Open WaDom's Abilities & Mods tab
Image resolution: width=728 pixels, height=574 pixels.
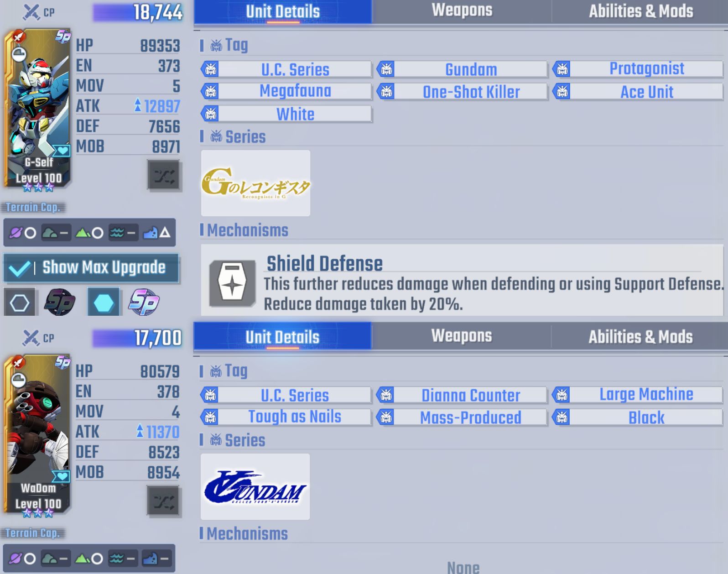640,337
